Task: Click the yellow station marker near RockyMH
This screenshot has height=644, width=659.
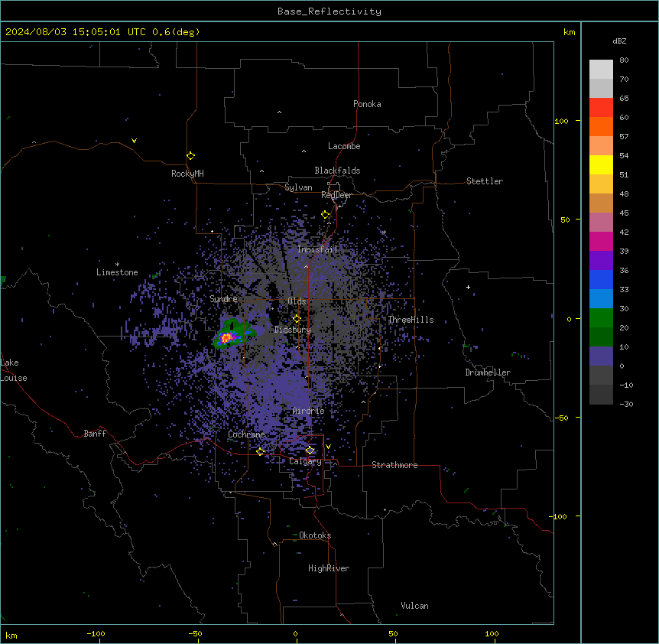Action: pos(190,156)
